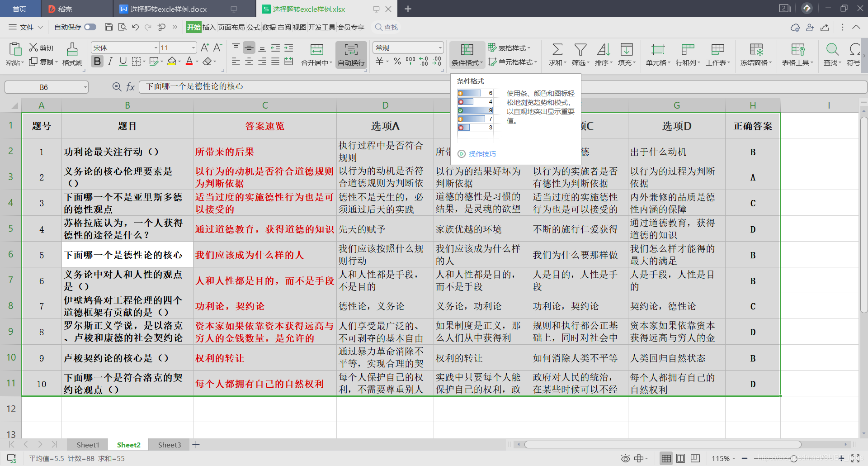Switch to Sheet3 tab
868x466 pixels.
point(170,445)
